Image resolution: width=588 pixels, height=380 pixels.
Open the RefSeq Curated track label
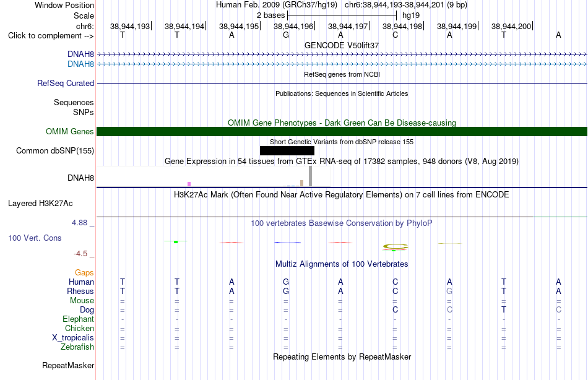click(x=65, y=84)
